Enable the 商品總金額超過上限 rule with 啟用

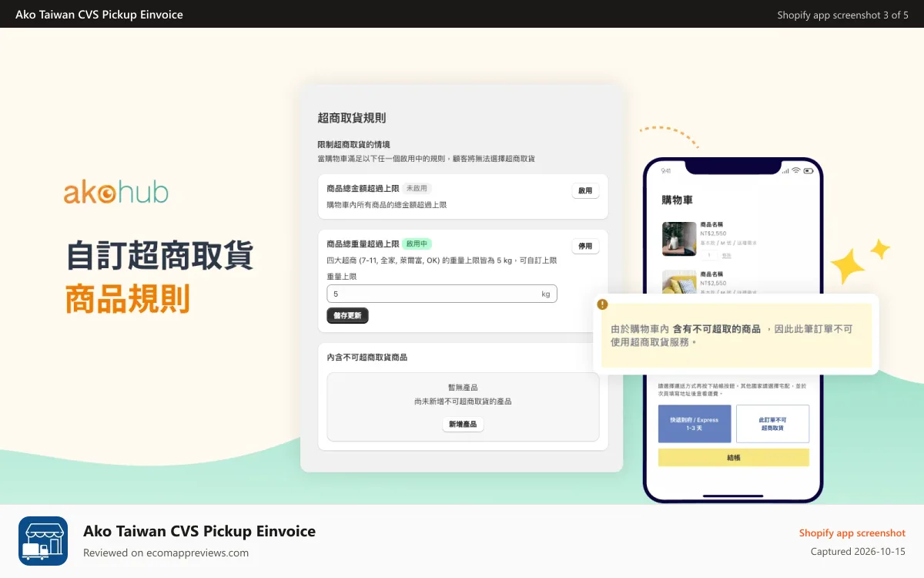(x=585, y=190)
